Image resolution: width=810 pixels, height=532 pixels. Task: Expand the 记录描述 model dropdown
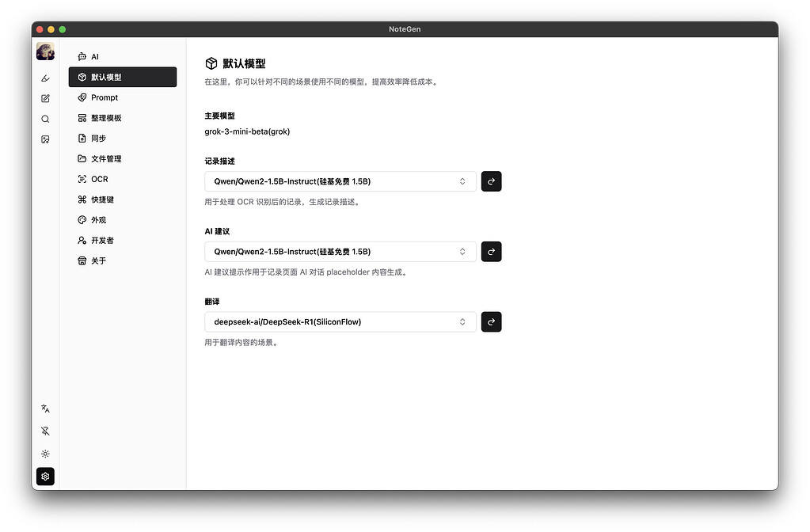pyautogui.click(x=340, y=181)
